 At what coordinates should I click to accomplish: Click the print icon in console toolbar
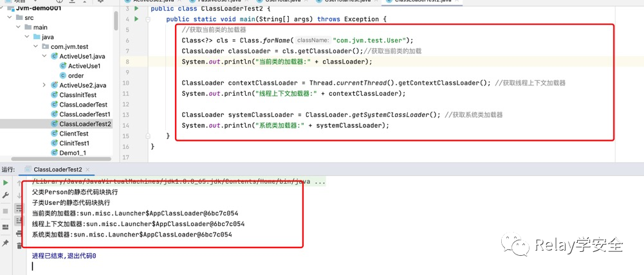[x=19, y=233]
